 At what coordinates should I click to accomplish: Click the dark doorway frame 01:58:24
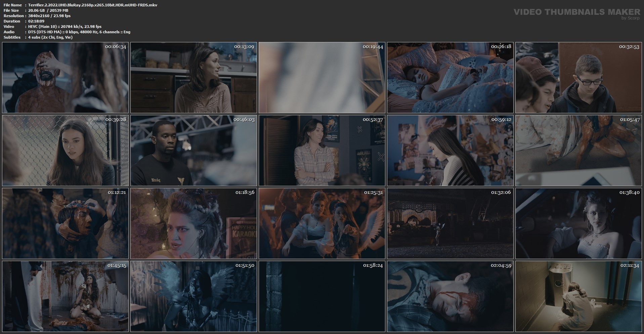[x=322, y=297]
